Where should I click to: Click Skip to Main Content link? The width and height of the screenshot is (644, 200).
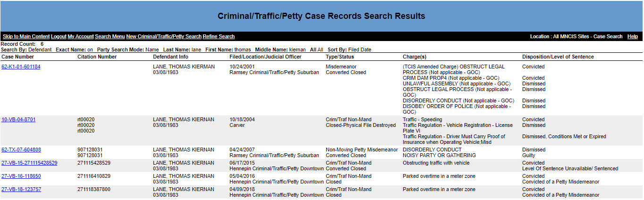[26, 36]
